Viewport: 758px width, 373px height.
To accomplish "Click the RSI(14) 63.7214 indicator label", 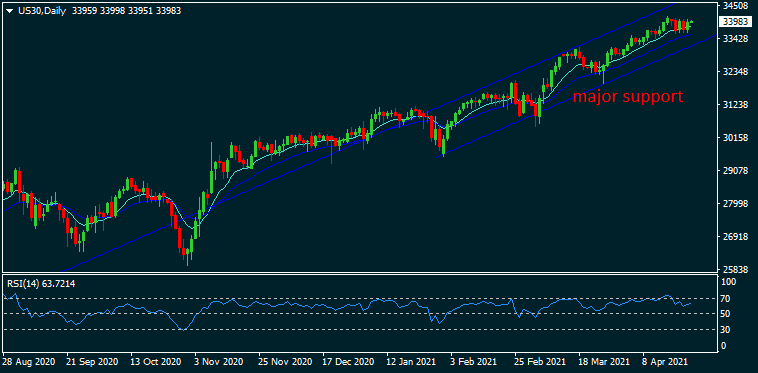I will click(x=41, y=284).
